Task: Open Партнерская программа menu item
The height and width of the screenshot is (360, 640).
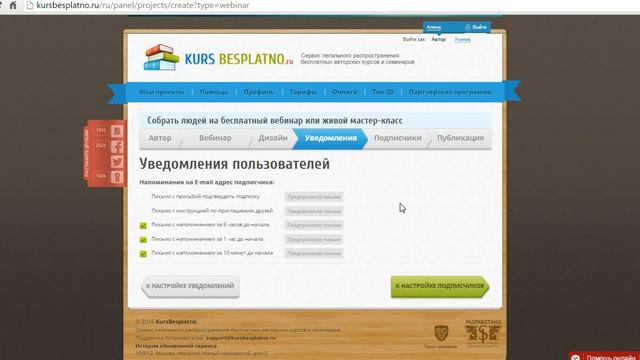Action: [450, 92]
